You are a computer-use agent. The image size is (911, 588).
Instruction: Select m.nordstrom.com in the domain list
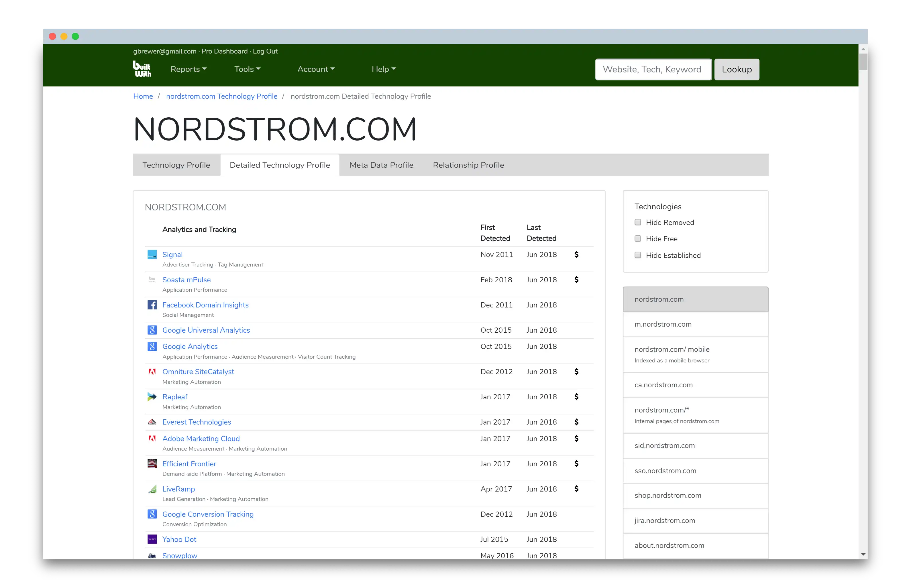695,324
